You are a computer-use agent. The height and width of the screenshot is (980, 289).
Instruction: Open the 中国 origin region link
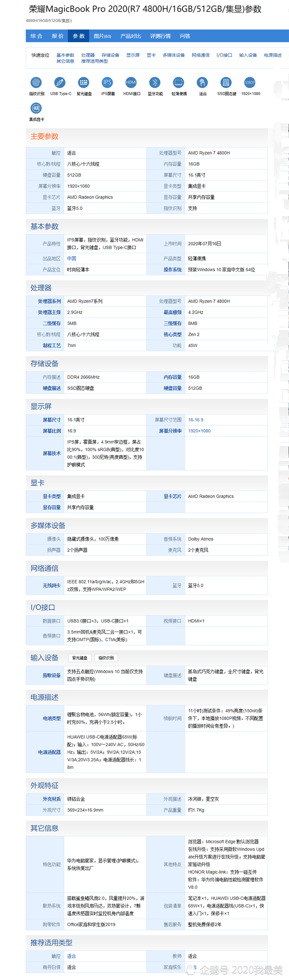[x=72, y=258]
